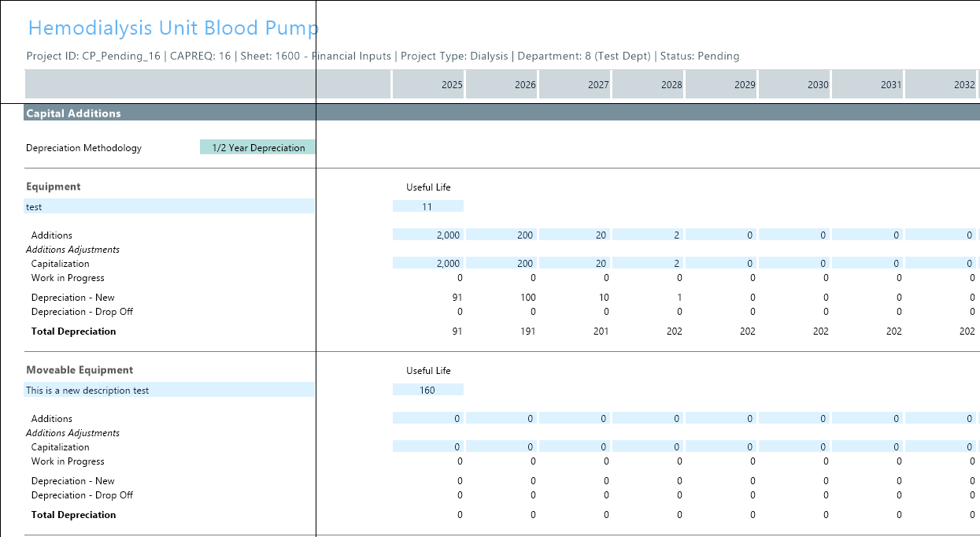Select Equipment Additions cell for 2031
The height and width of the screenshot is (537, 980).
(867, 235)
